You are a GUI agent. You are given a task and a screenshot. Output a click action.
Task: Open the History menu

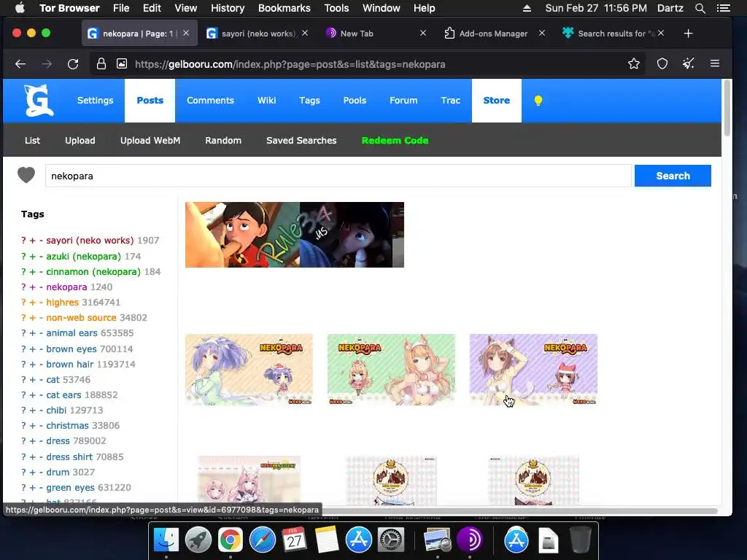point(228,8)
